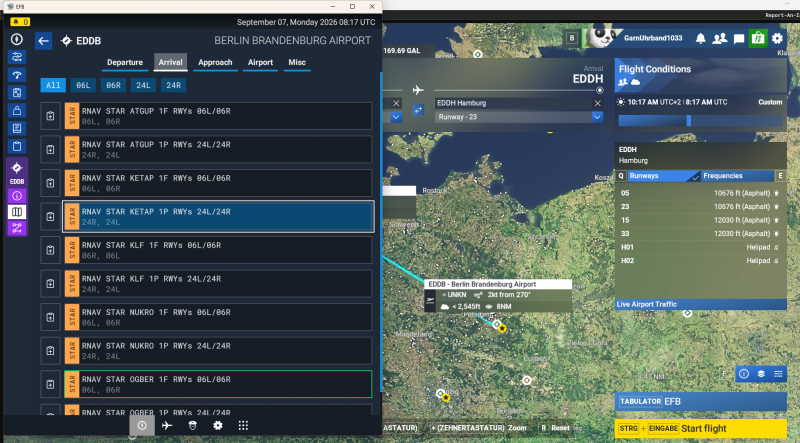800x443 pixels.
Task: Switch to the Misc tab
Action: pyautogui.click(x=297, y=62)
